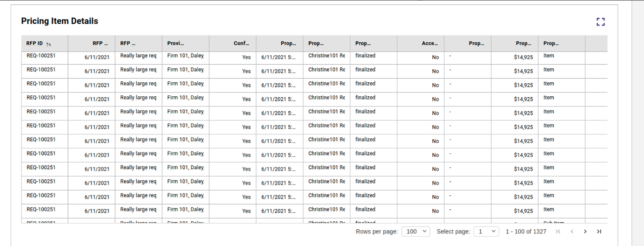Jump to the last page of results
The image size is (644, 246).
pyautogui.click(x=599, y=232)
